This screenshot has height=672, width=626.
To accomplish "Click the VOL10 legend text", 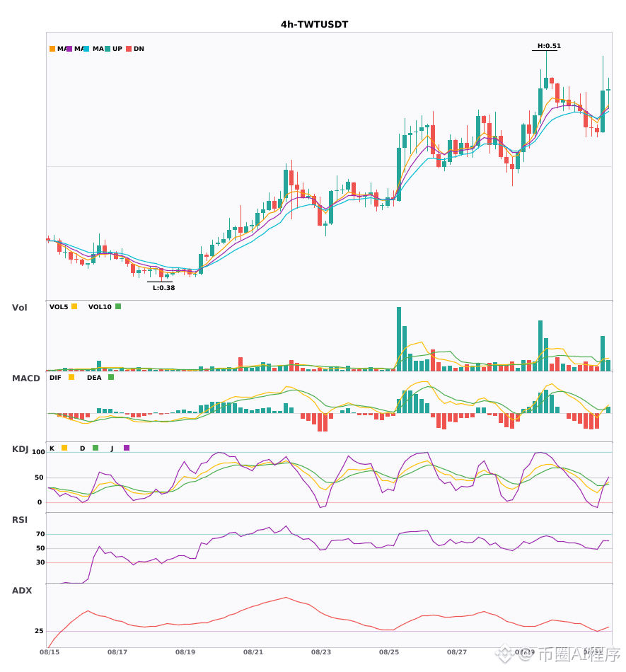I will 100,307.
